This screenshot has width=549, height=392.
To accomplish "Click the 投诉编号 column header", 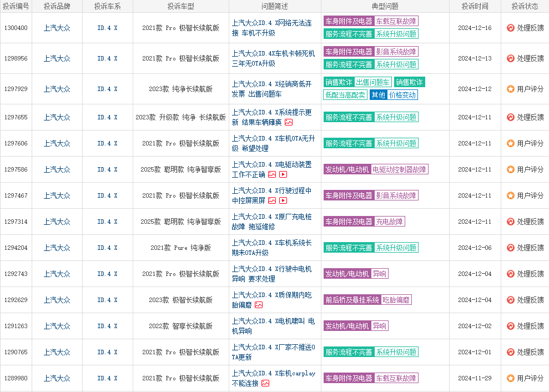I will [x=16, y=6].
